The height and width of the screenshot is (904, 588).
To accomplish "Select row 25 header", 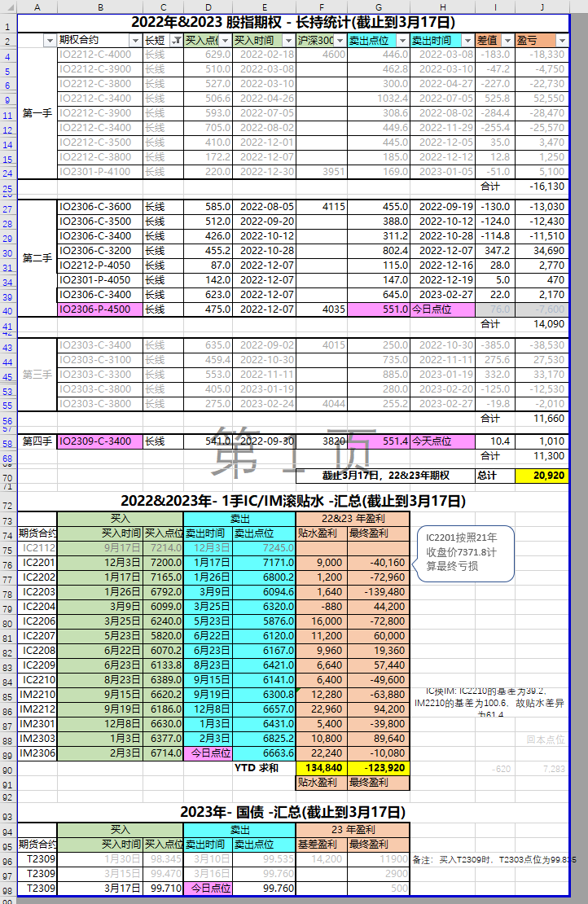I will tap(8, 188).
